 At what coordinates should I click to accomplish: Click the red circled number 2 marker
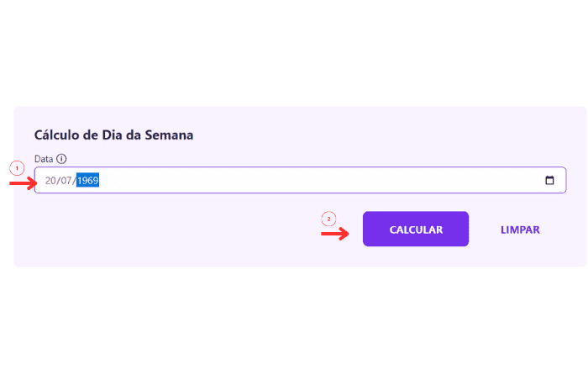pos(328,219)
